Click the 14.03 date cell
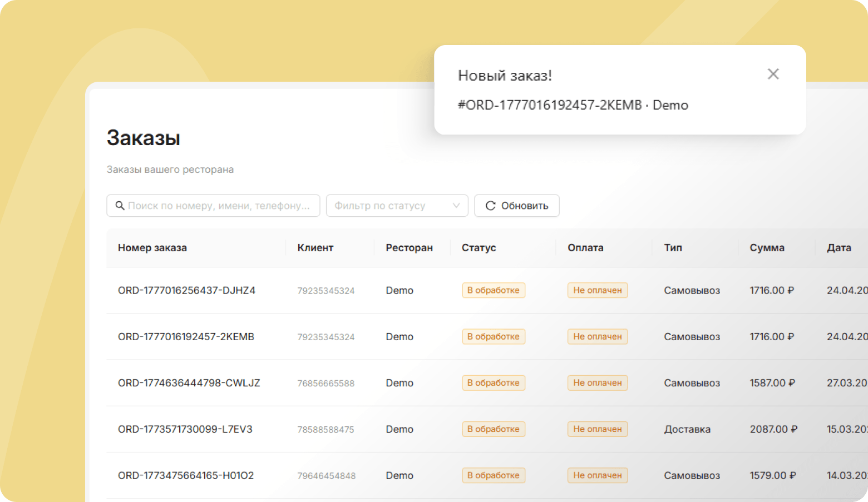 pyautogui.click(x=847, y=475)
